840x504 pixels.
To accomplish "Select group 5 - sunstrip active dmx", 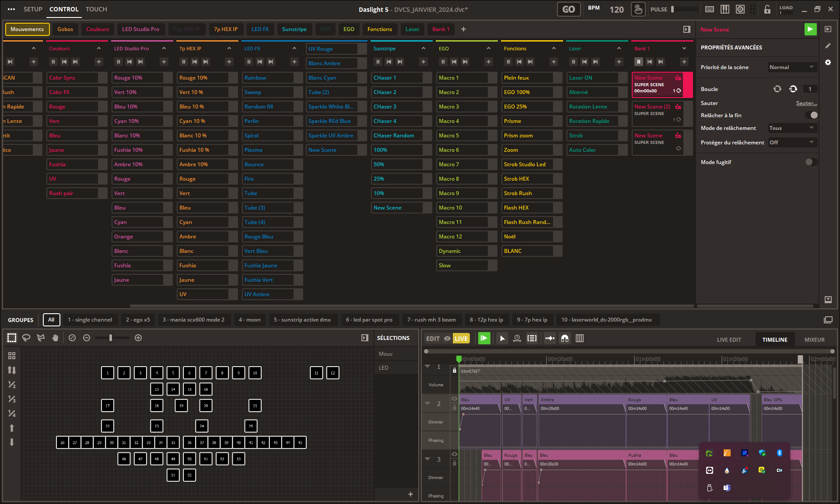I will pyautogui.click(x=302, y=320).
